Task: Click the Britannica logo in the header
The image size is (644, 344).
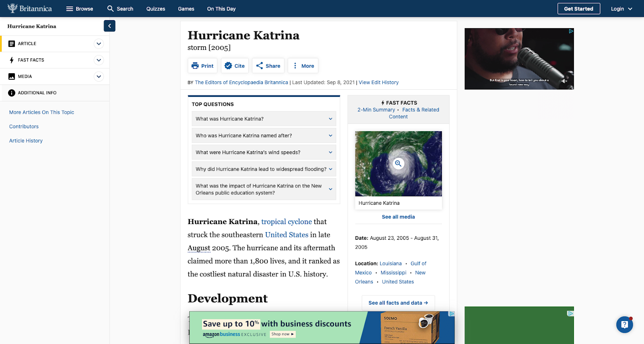Action: click(30, 8)
